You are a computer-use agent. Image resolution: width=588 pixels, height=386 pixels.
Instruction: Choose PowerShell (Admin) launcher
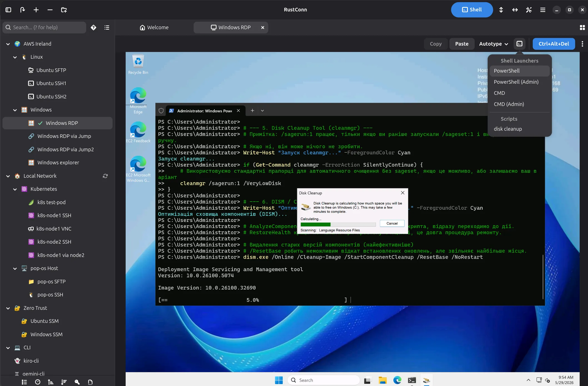[x=519, y=82]
